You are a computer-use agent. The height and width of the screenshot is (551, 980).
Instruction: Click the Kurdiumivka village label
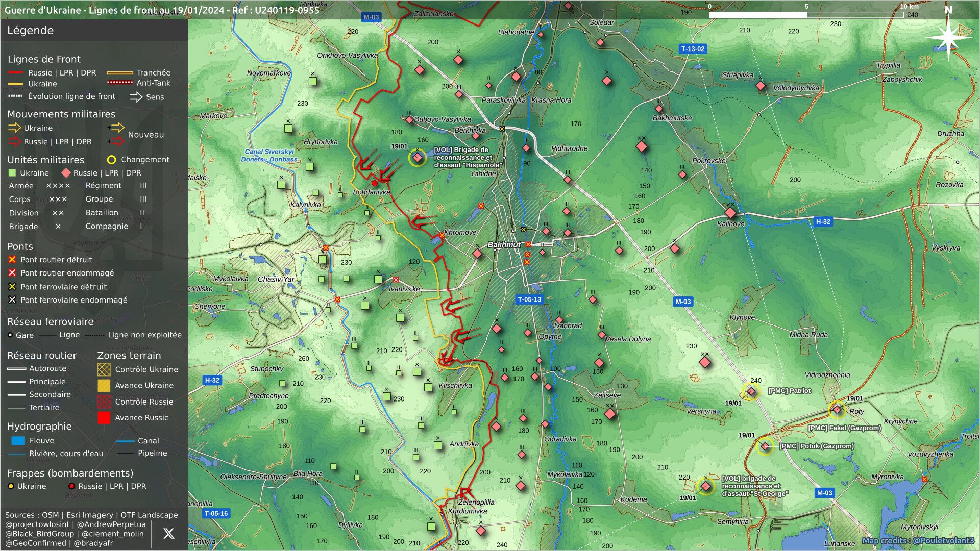[x=468, y=511]
